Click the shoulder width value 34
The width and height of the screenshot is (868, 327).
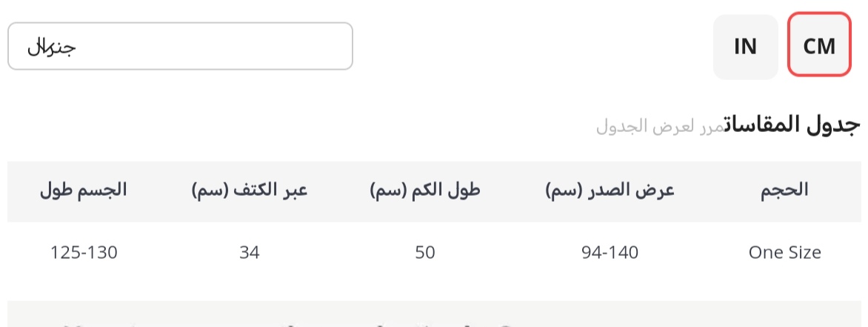tap(248, 253)
